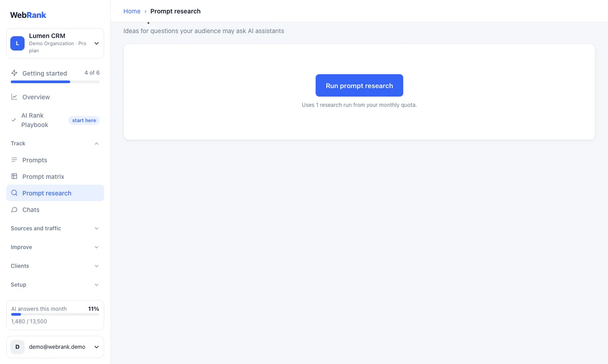The width and height of the screenshot is (608, 364).
Task: Go to Home via breadcrumb
Action: click(132, 11)
